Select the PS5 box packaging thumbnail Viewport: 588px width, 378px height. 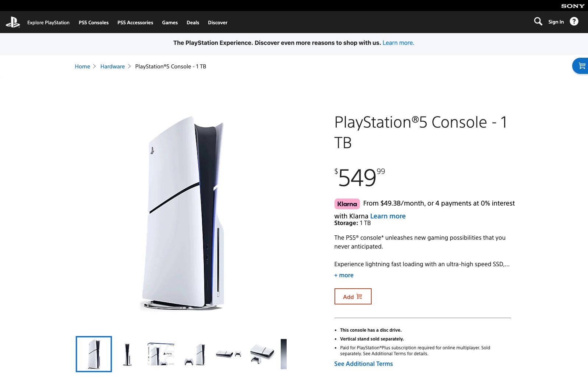(161, 354)
